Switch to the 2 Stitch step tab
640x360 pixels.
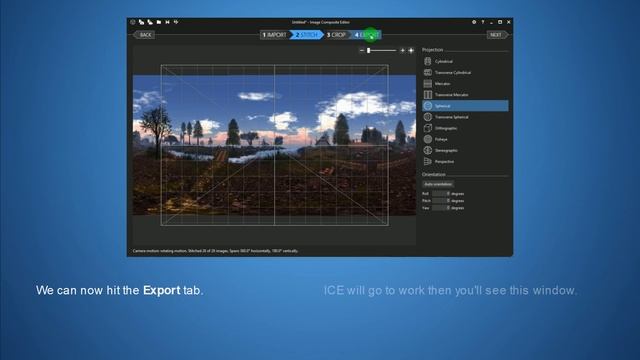[x=307, y=35]
